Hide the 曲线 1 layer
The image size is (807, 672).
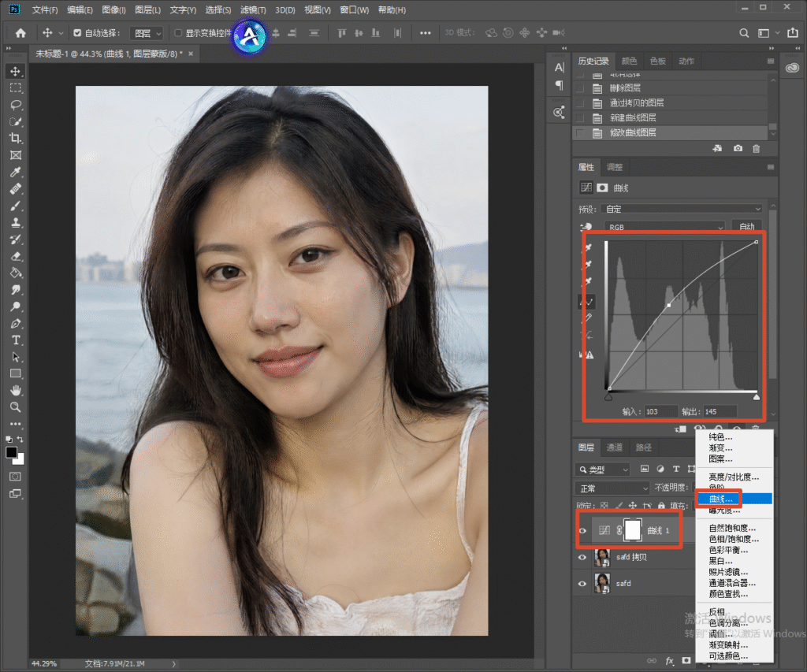(582, 531)
